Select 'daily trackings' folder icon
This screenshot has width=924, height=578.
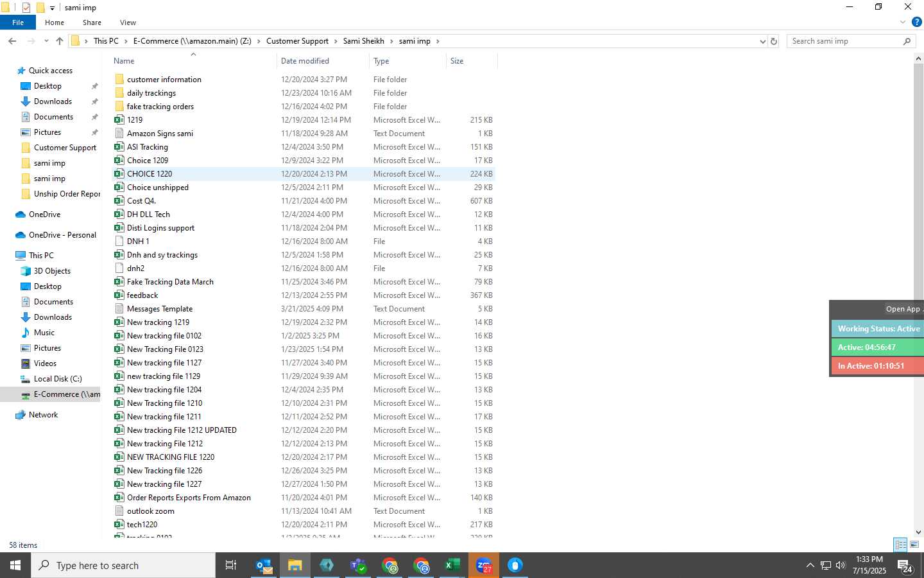point(119,93)
